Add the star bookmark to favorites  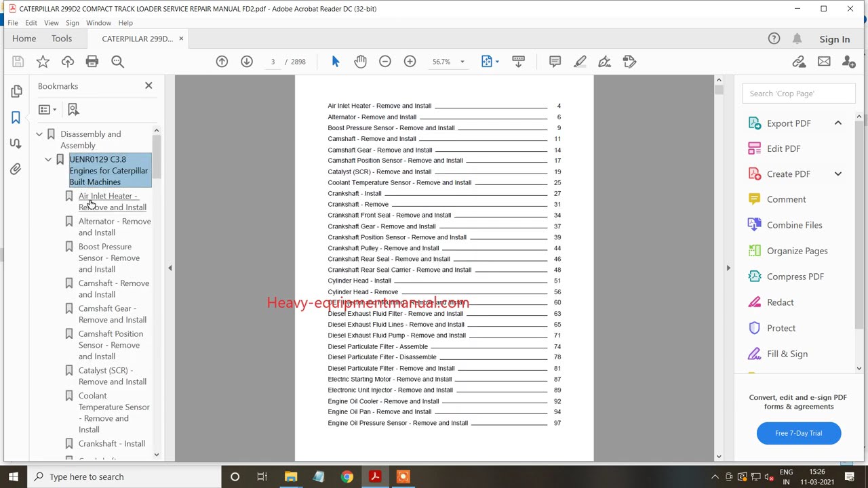click(x=43, y=62)
